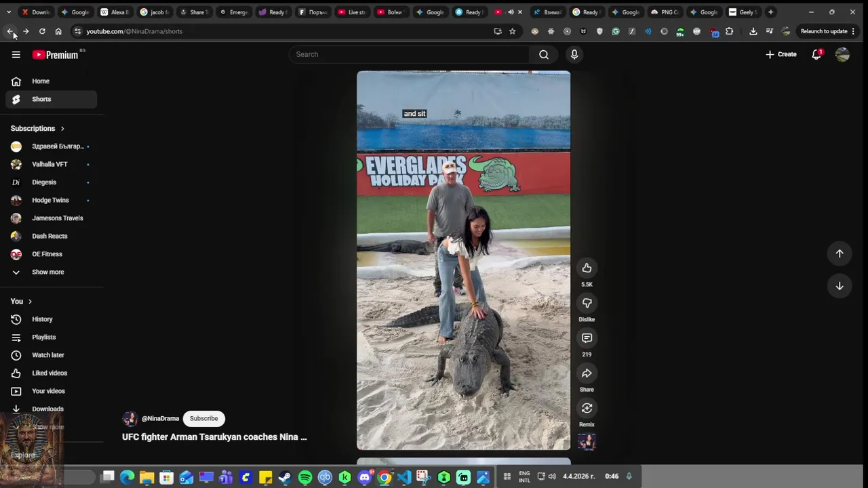Reload the page in Chrome
This screenshot has height=488, width=868.
42,31
